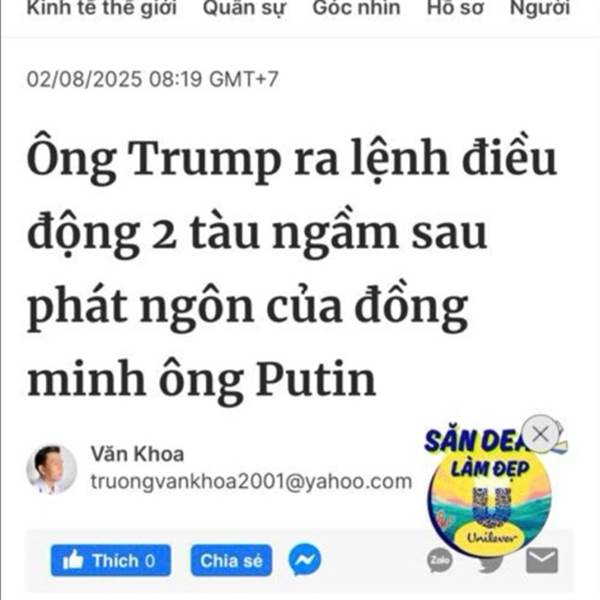Open the Góc nhìn section
600x600 pixels.
point(356,8)
